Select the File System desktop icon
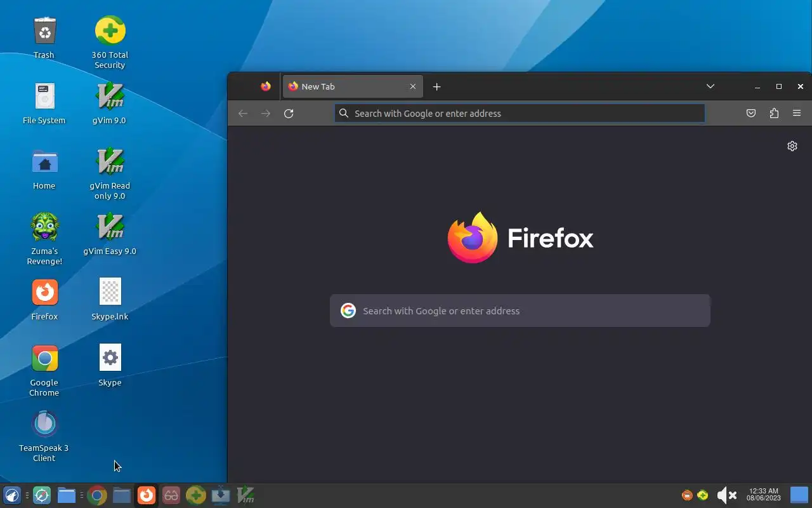Viewport: 812px width, 508px height. point(44,104)
